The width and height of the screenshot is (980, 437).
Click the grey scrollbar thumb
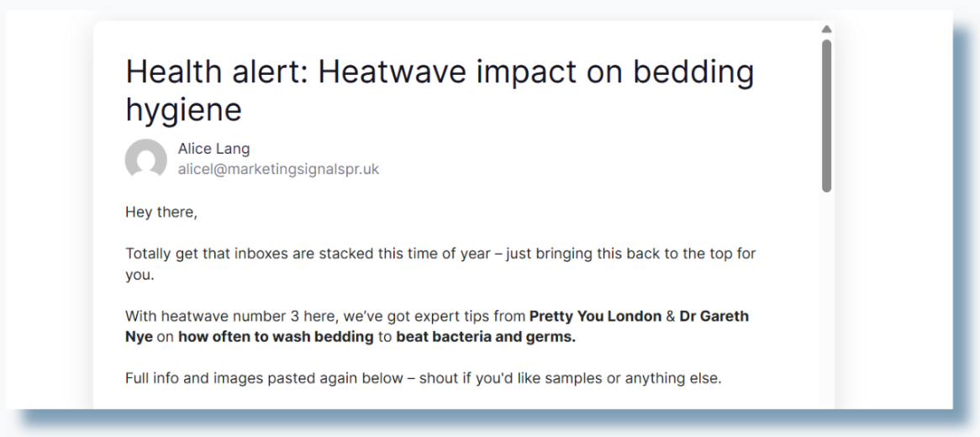pos(826,116)
